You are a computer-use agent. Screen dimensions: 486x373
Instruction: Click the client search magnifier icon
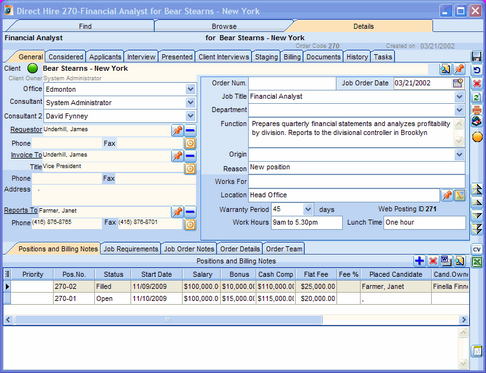tap(445, 69)
